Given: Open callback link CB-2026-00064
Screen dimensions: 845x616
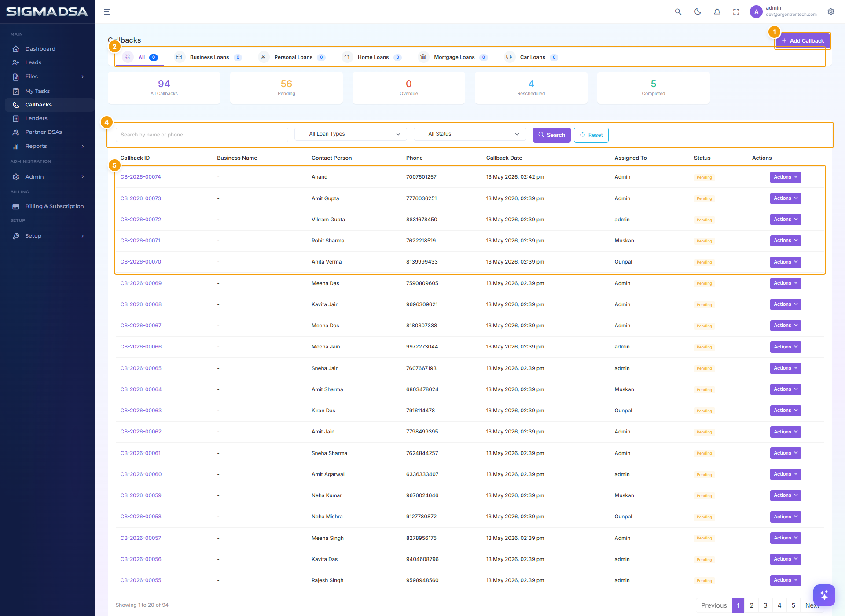Looking at the screenshot, I should [141, 389].
